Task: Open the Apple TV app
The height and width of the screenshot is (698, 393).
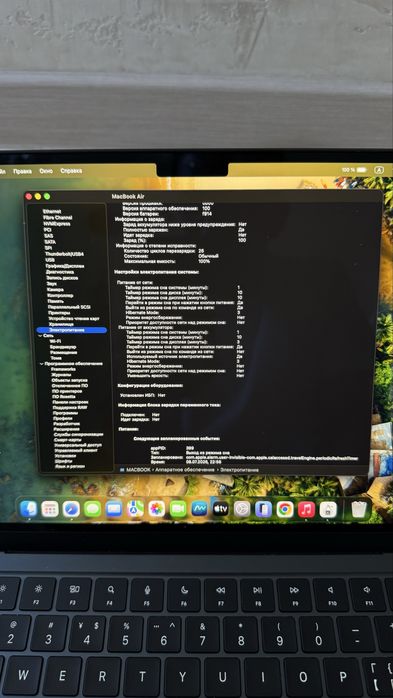Action: (221, 509)
